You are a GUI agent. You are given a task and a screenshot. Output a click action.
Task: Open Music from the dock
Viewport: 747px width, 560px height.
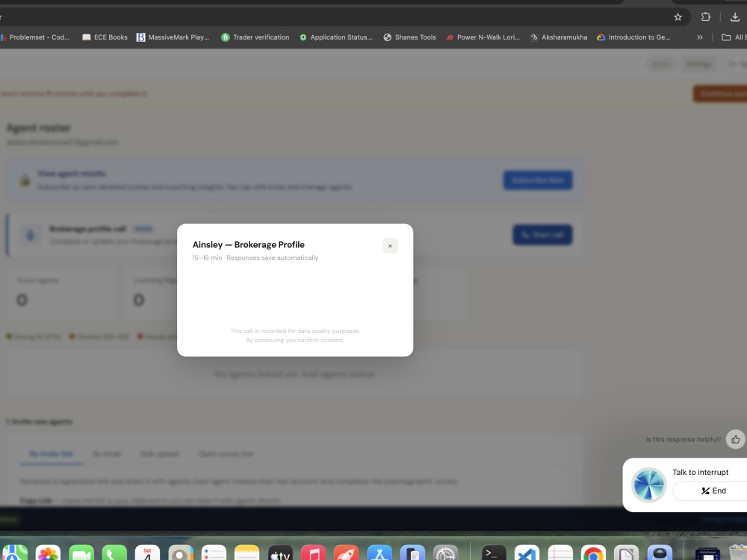click(313, 553)
